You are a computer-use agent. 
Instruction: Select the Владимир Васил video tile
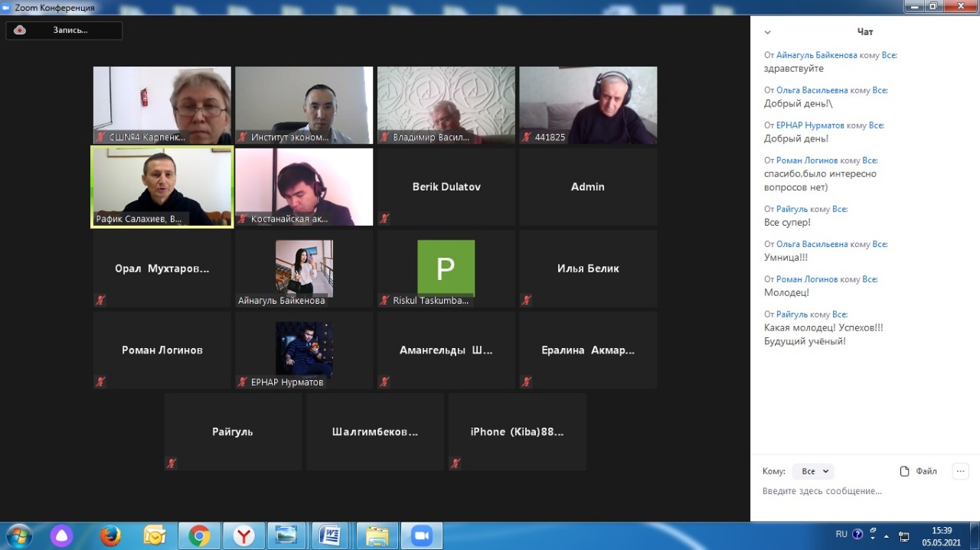point(446,105)
